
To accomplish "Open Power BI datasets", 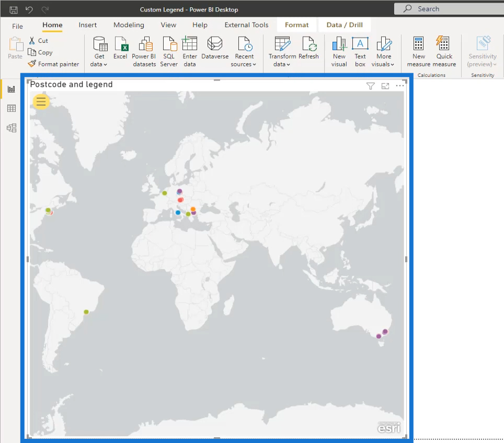I will tap(144, 52).
